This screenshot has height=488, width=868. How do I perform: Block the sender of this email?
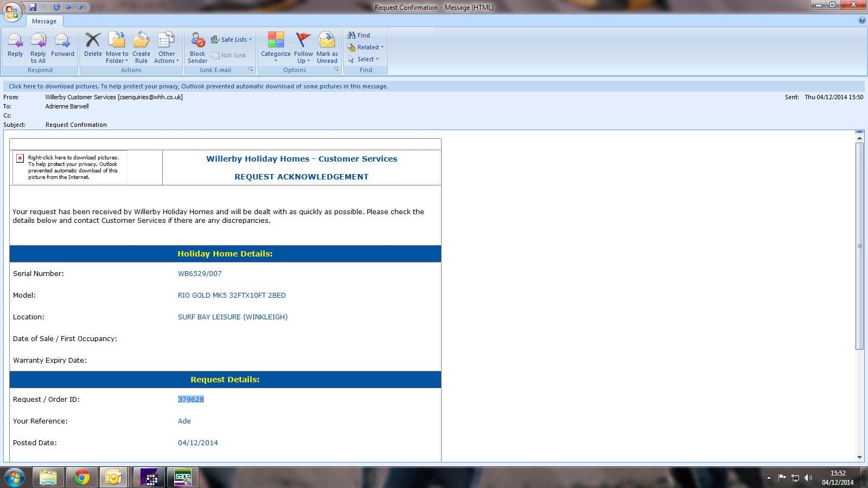tap(197, 48)
